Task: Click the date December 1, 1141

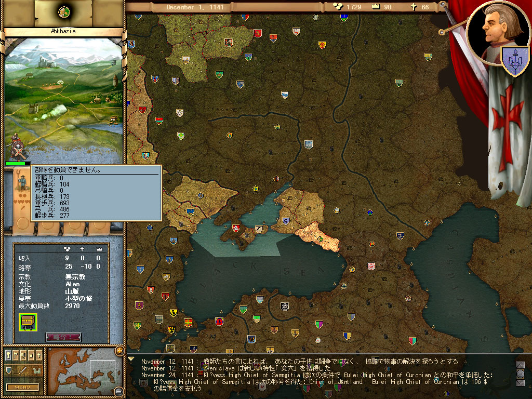Action: 195,7
